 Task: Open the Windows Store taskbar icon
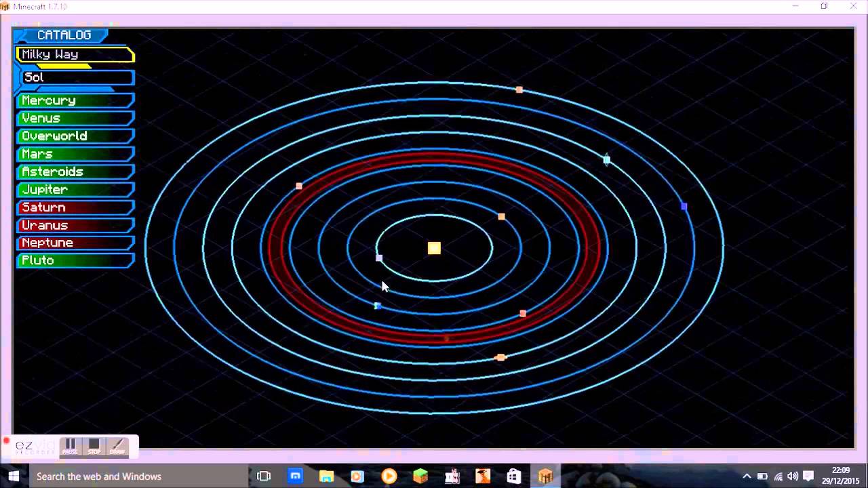pyautogui.click(x=513, y=476)
